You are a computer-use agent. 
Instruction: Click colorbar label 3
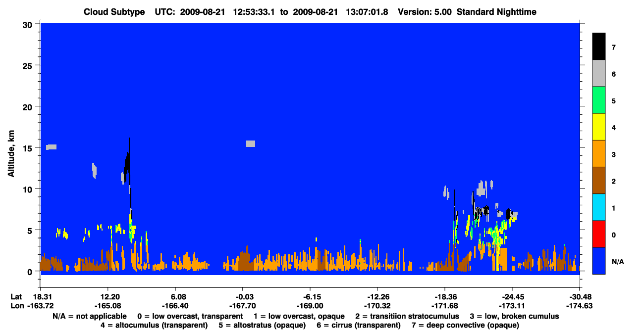(613, 154)
